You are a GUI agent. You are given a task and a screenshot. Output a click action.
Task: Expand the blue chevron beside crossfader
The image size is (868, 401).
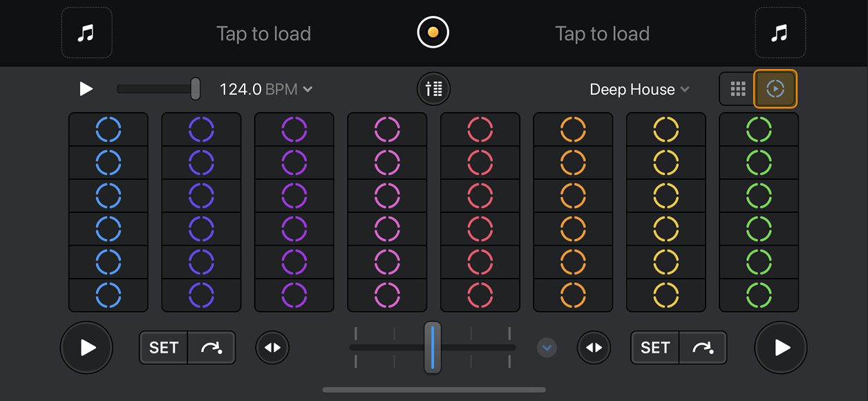[547, 347]
